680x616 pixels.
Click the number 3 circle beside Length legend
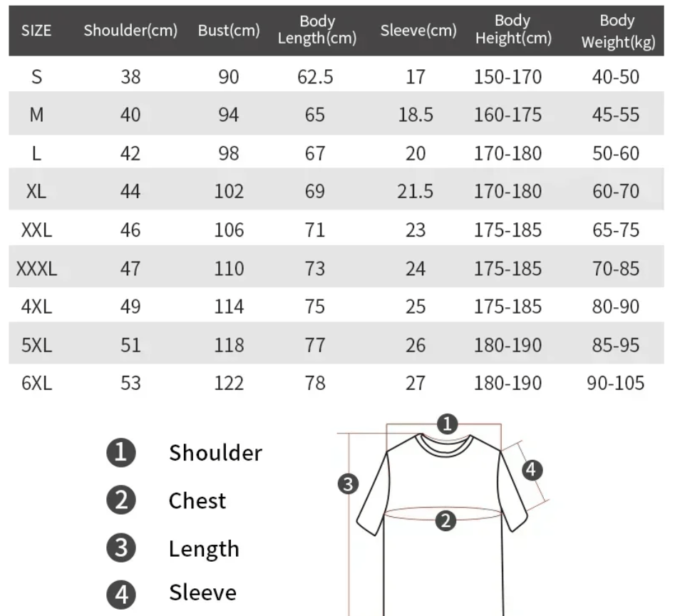point(121,548)
